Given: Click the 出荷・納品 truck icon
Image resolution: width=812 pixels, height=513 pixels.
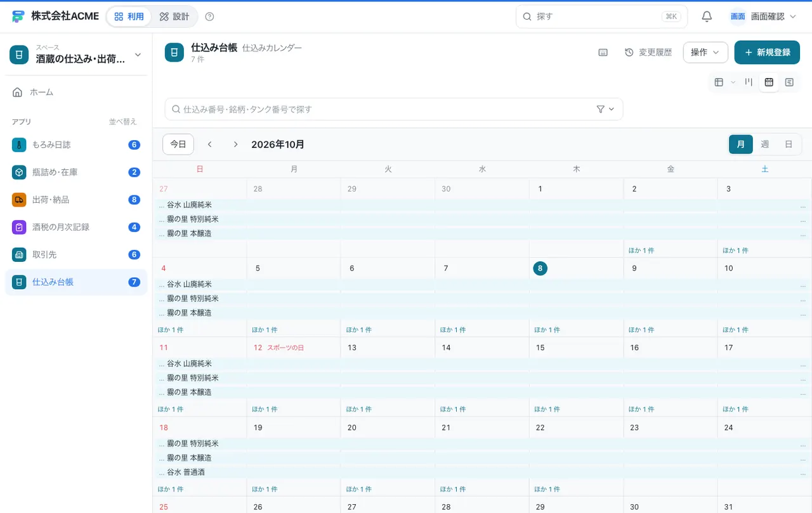Looking at the screenshot, I should click(x=19, y=200).
